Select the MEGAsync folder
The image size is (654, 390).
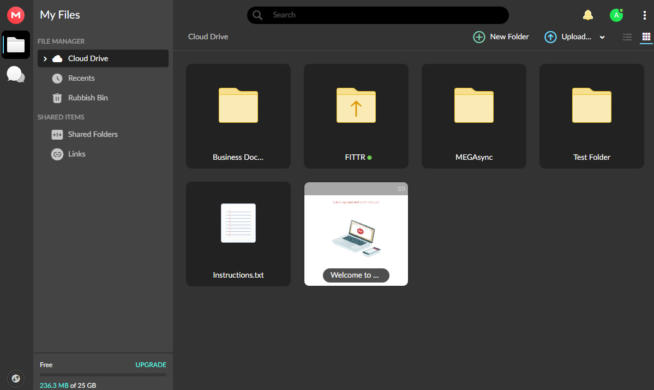tap(474, 116)
